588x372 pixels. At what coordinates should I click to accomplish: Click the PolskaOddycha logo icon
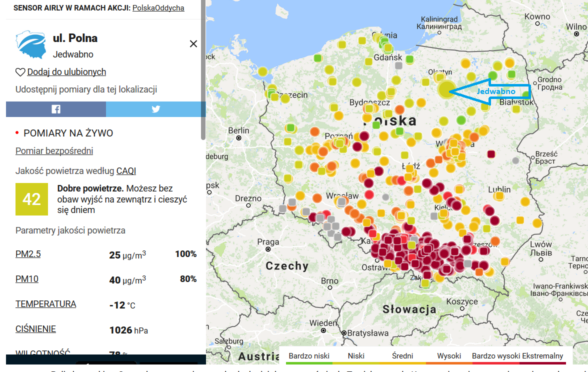(32, 44)
